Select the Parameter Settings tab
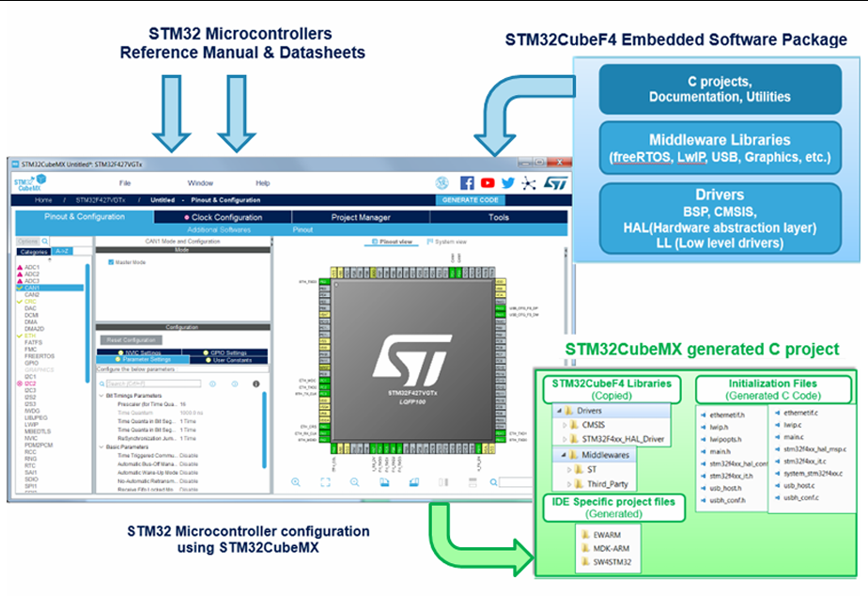This screenshot has height=596, width=868. [x=143, y=359]
